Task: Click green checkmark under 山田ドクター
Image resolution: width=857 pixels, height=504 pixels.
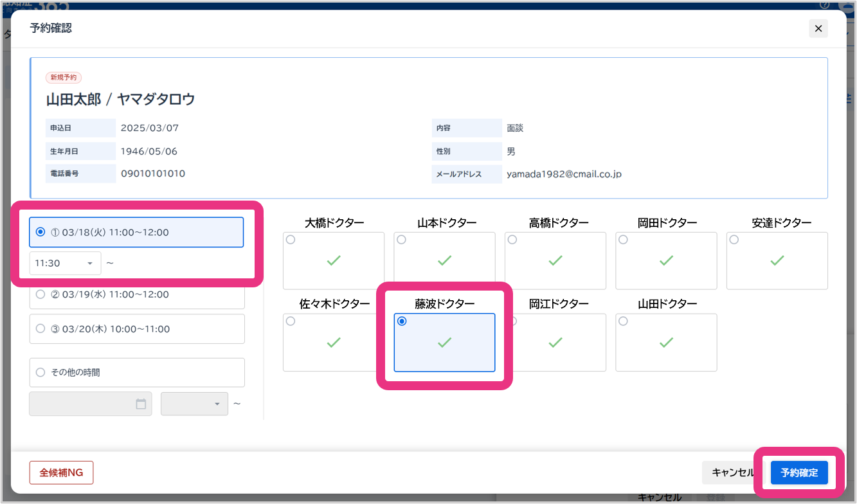Action: [x=666, y=343]
